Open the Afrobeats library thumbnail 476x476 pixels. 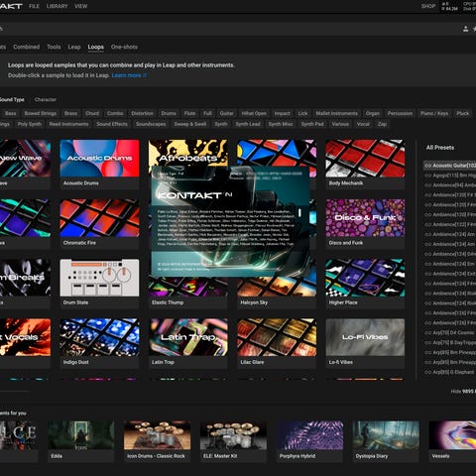point(188,153)
